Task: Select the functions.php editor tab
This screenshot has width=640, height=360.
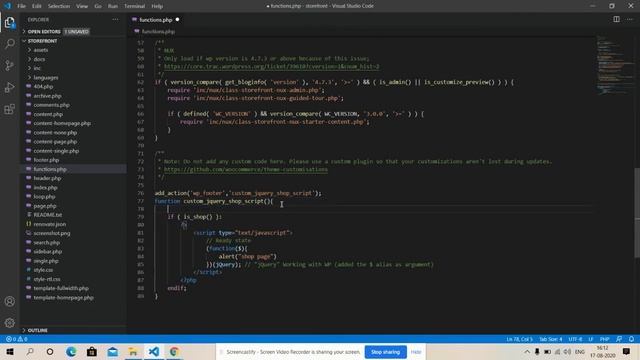Action: pyautogui.click(x=156, y=20)
